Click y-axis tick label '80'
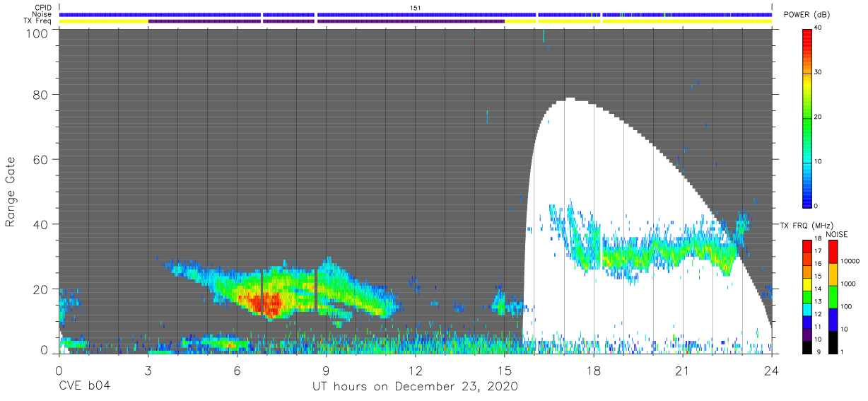Image resolution: width=868 pixels, height=401 pixels. click(x=42, y=94)
